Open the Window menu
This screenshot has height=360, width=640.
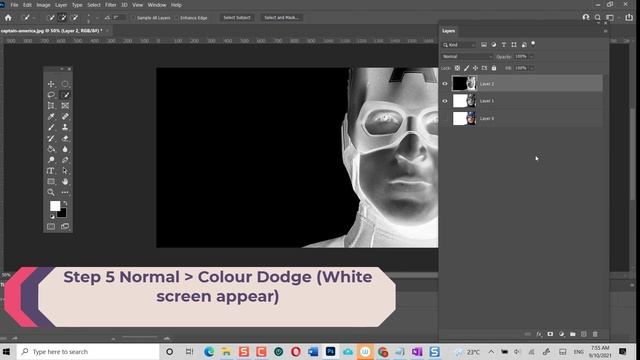pos(157,5)
